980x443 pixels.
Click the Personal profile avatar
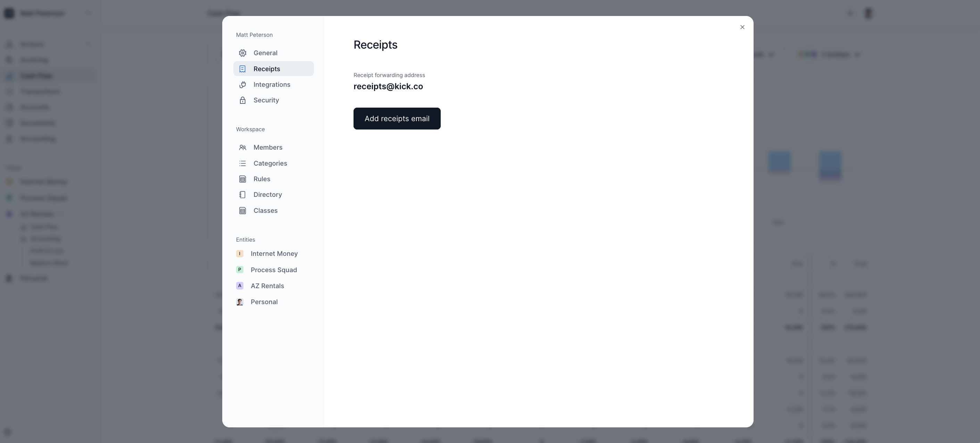(x=240, y=302)
